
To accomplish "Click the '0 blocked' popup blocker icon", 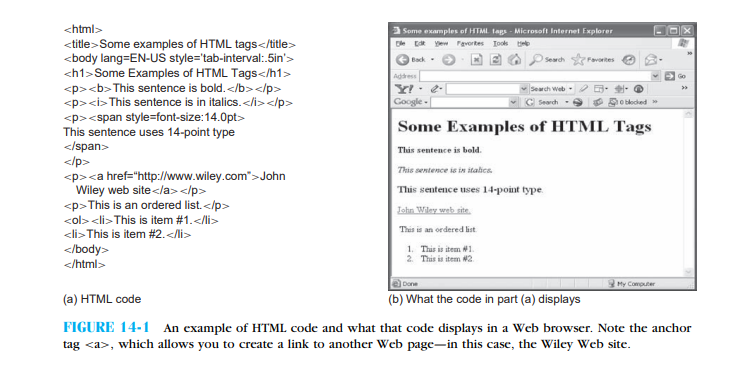I will click(x=613, y=102).
